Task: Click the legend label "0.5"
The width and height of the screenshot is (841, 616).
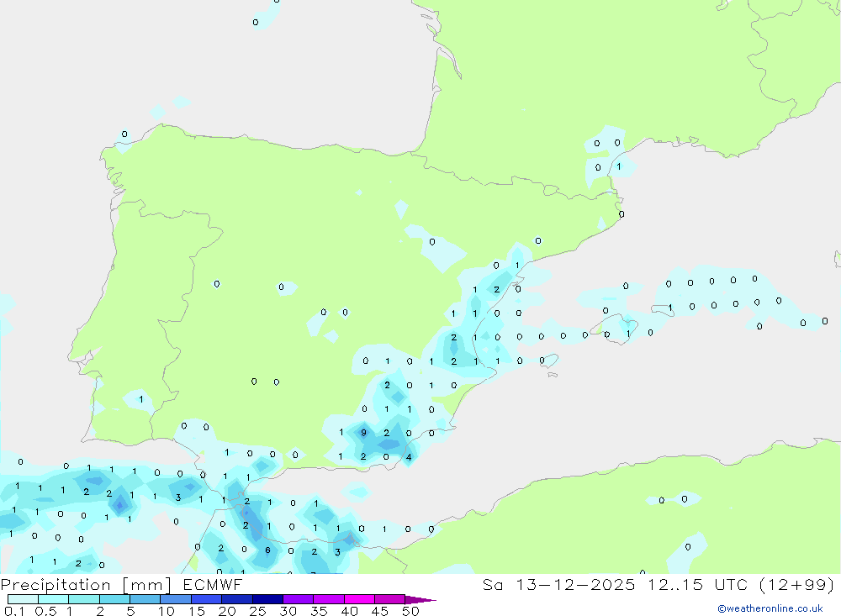Action: point(45,611)
